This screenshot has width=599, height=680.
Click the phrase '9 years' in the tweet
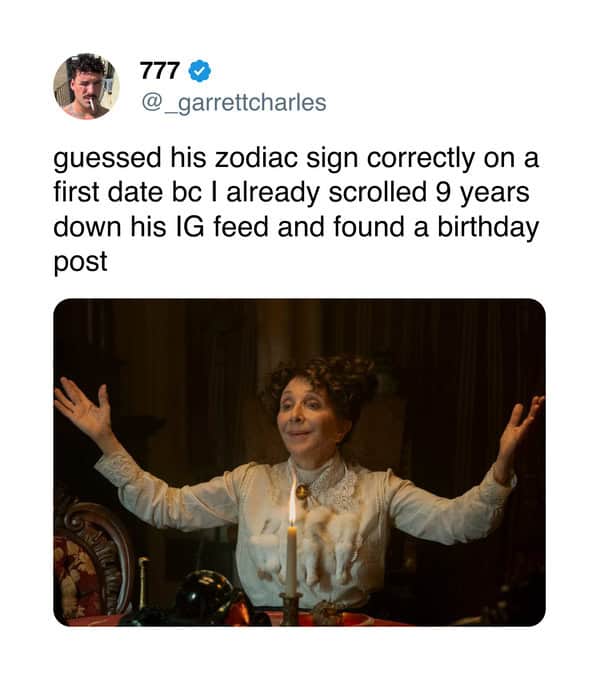(x=482, y=193)
